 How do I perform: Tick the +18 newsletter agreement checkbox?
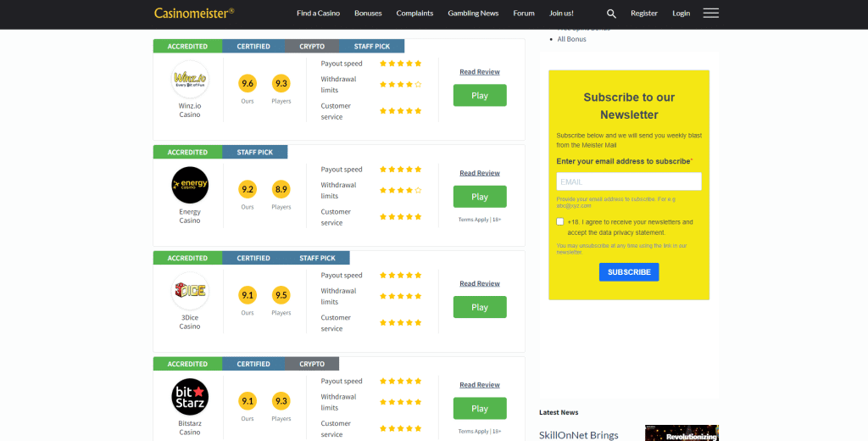point(559,221)
